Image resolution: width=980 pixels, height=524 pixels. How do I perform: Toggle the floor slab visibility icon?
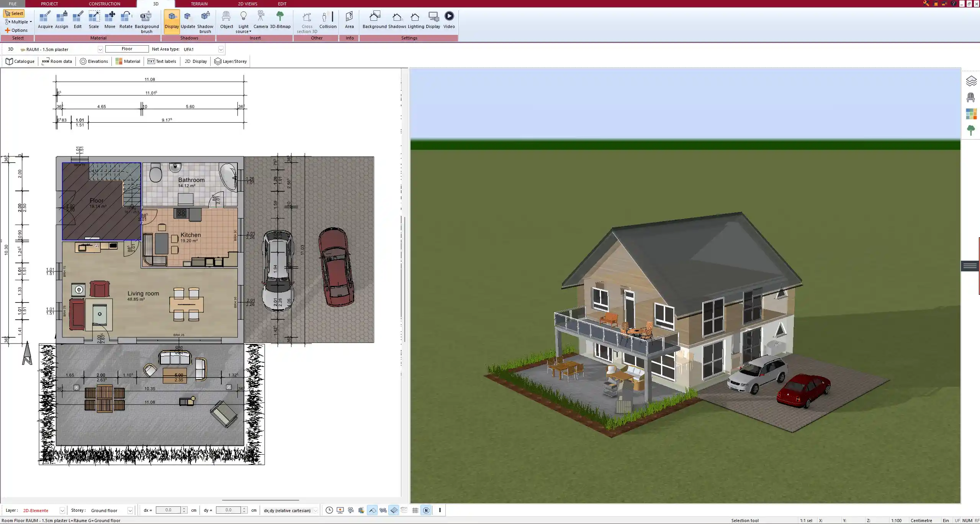click(x=394, y=510)
